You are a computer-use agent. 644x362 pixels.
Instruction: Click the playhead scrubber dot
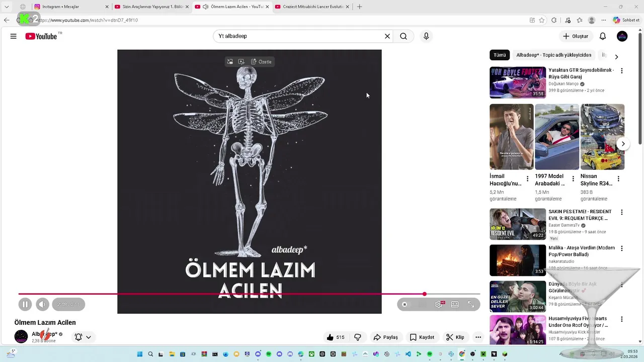click(425, 294)
